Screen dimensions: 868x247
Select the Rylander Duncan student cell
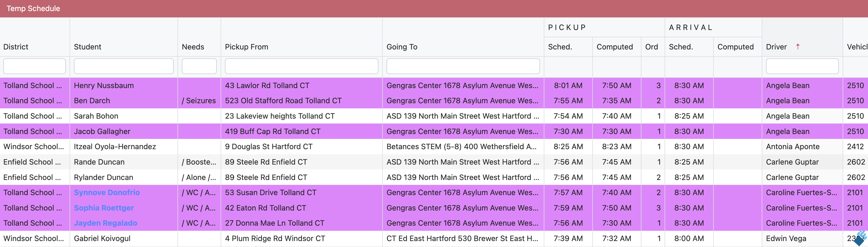(x=124, y=177)
